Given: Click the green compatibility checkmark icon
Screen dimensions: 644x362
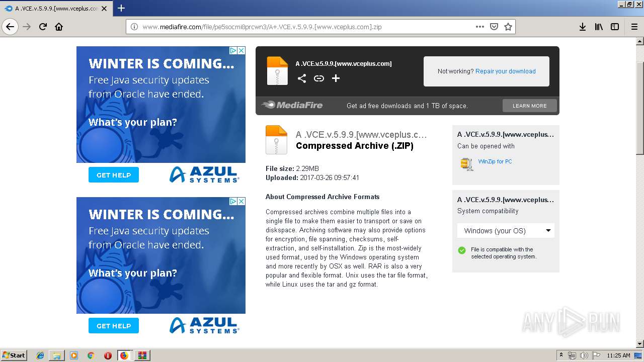Looking at the screenshot, I should [462, 250].
